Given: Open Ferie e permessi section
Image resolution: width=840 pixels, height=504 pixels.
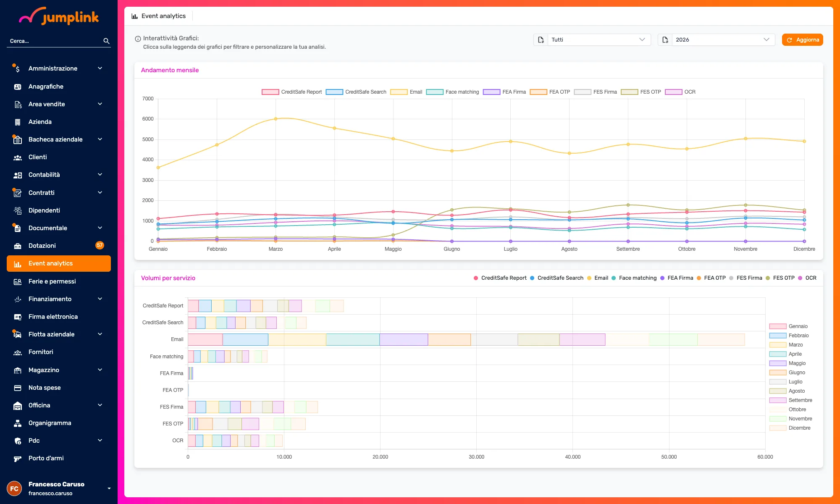Looking at the screenshot, I should (59, 281).
